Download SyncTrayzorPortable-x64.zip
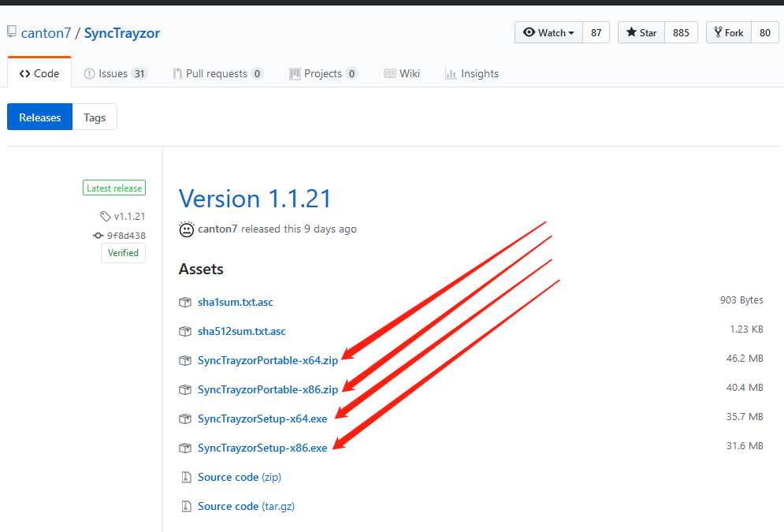Viewport: 784px width, 532px height. pyautogui.click(x=268, y=360)
